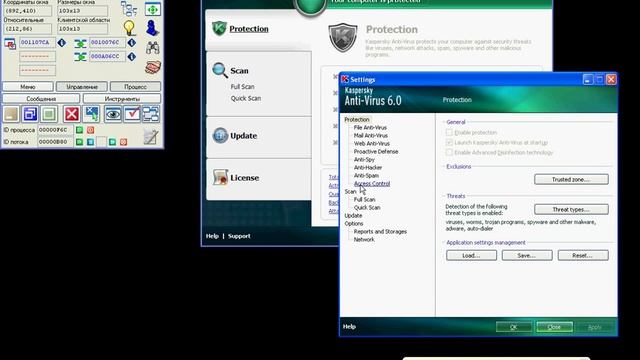This screenshot has width=640, height=360.
Task: Click the blue pawn figure icon
Action: pos(153,28)
